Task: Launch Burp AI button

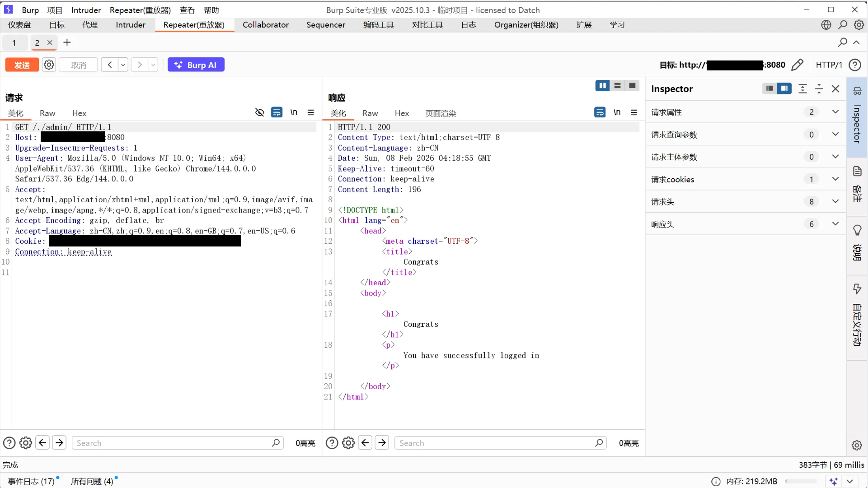Action: click(x=196, y=65)
